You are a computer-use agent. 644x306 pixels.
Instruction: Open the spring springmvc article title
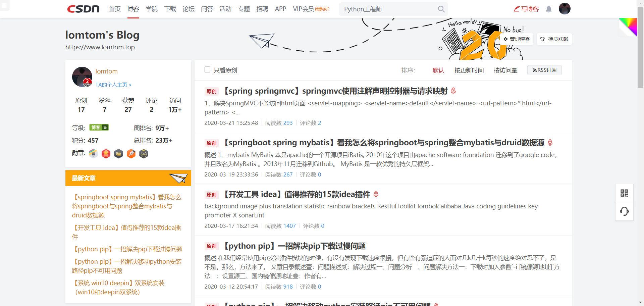335,91
